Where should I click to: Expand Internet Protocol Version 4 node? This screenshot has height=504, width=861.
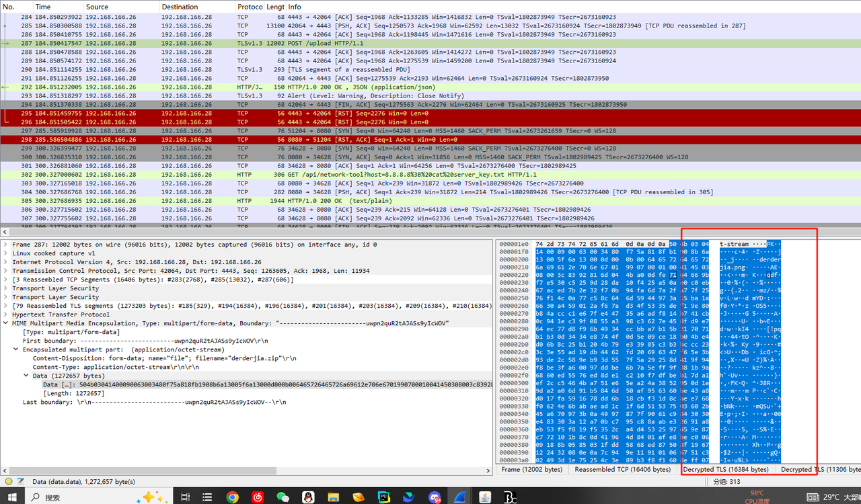click(x=6, y=262)
